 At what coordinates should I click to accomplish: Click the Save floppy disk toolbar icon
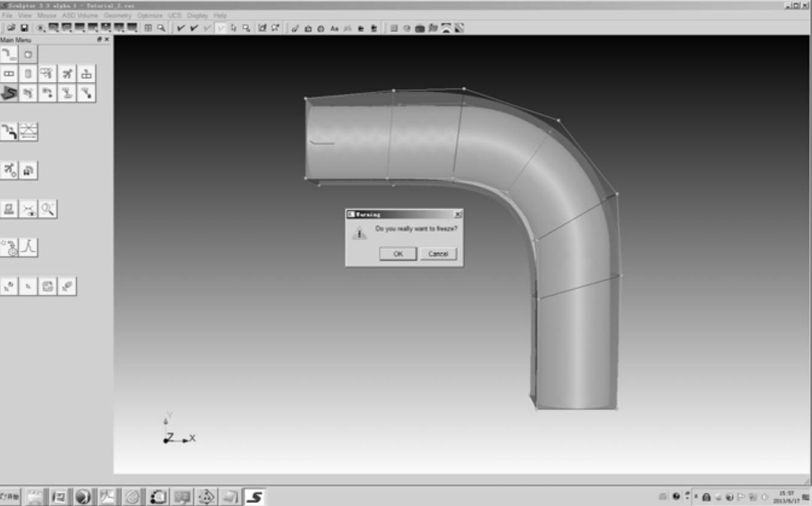[24, 28]
